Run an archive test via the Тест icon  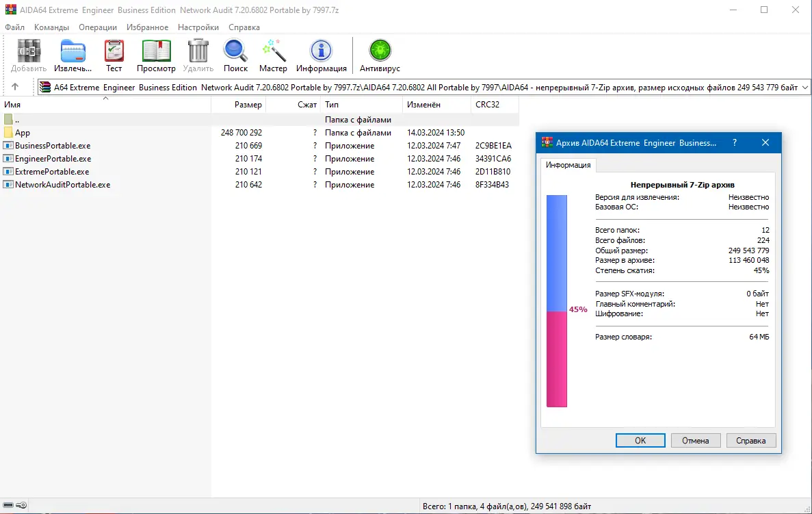click(114, 51)
